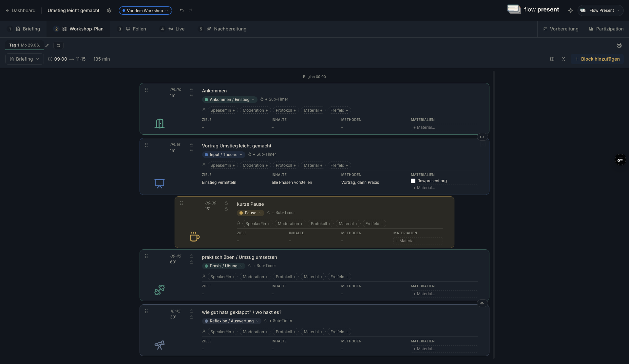Go back to Dashboard
The width and height of the screenshot is (629, 364).
(20, 10)
